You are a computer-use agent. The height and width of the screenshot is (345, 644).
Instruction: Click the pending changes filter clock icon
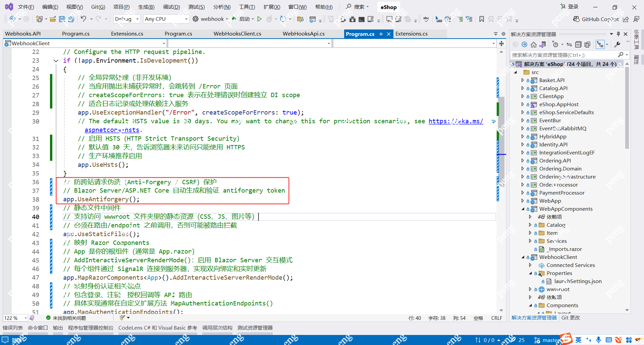pos(555,45)
